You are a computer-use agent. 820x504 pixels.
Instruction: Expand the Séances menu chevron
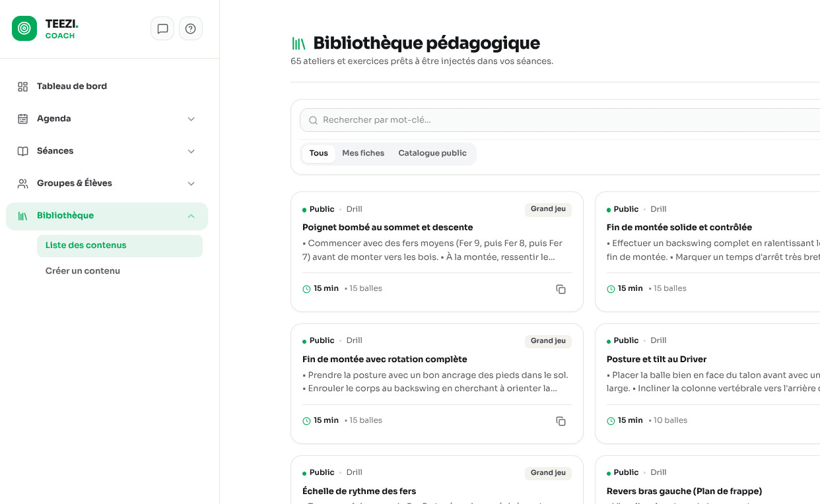(x=191, y=151)
